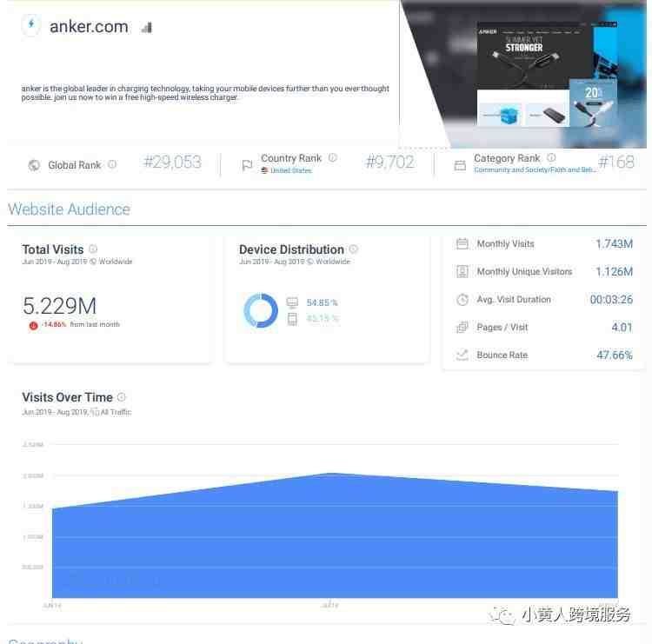Open info icon beside Device Distribution
Viewport: 652px width, 644px height.
pyautogui.click(x=354, y=249)
